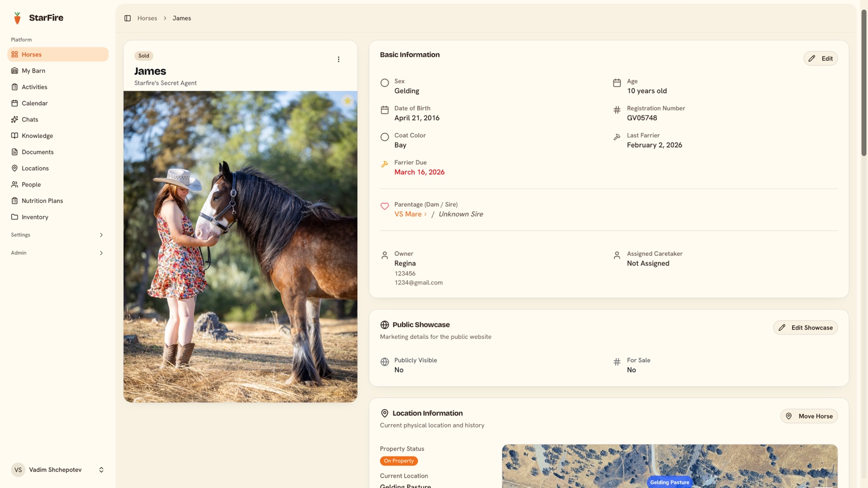Click the Edit button in Basic Information
The height and width of the screenshot is (488, 868).
820,59
